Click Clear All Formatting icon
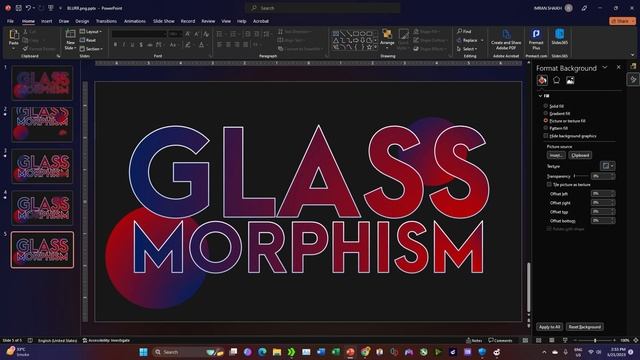This screenshot has height=360, width=640. click(206, 34)
